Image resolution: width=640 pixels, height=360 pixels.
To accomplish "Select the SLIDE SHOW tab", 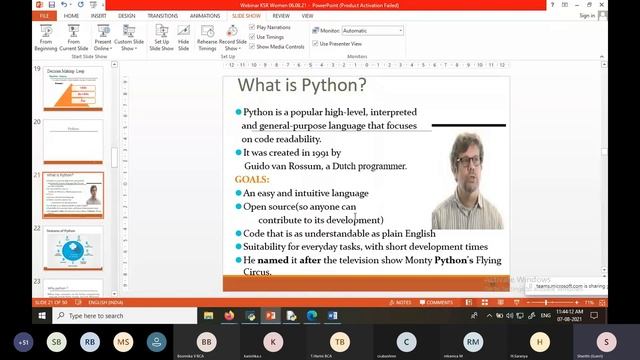I will click(246, 16).
